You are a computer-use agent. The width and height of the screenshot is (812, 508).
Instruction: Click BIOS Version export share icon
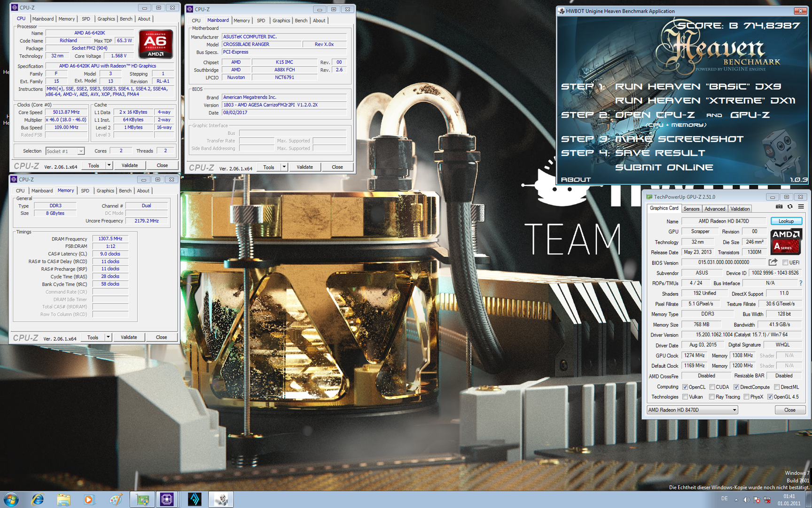[x=773, y=262]
